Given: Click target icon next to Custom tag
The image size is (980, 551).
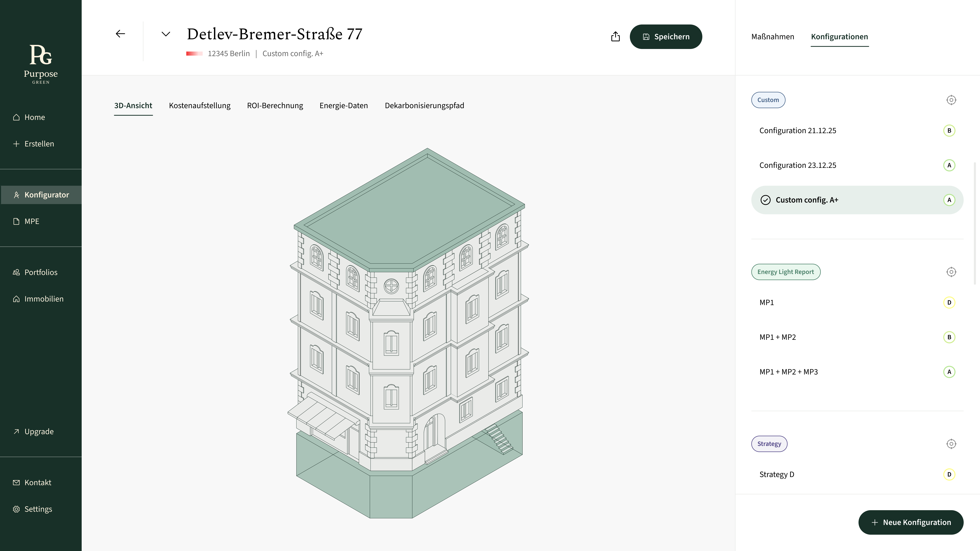Looking at the screenshot, I should [951, 100].
